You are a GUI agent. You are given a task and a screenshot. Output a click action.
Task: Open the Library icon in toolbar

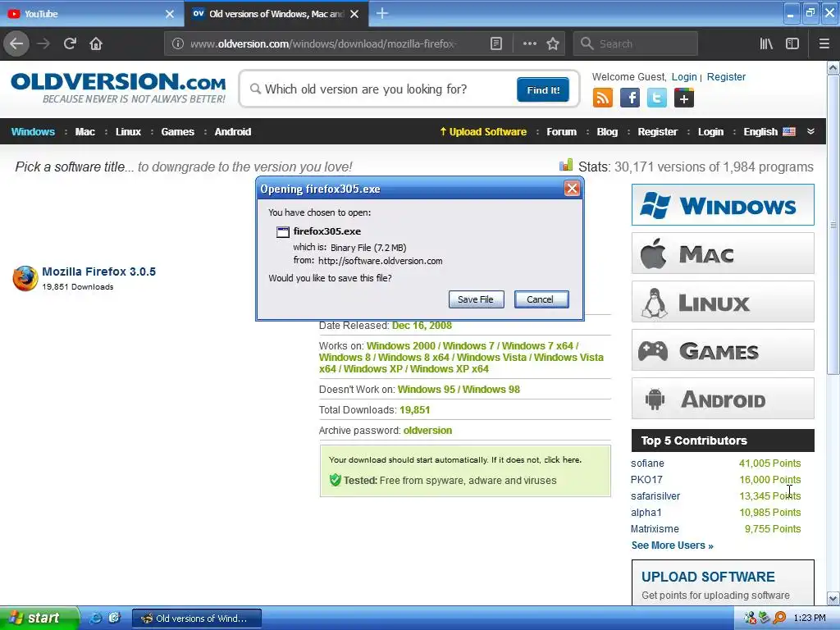tap(766, 44)
